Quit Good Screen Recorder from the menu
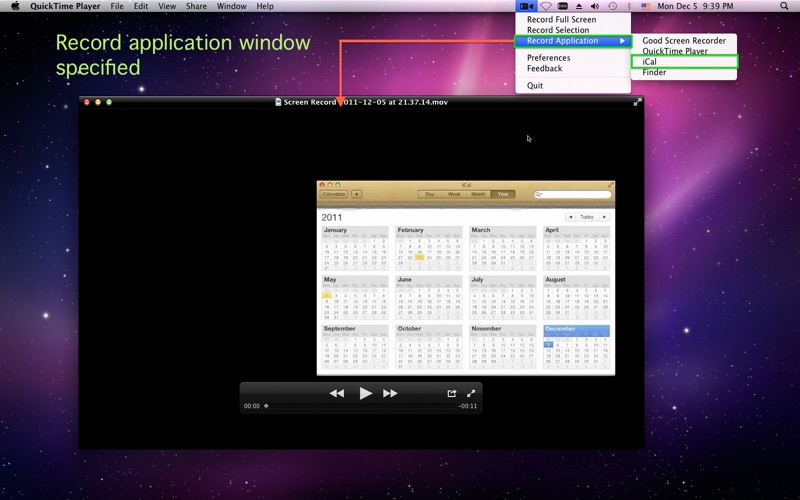Viewport: 800px width, 500px height. pyautogui.click(x=573, y=86)
